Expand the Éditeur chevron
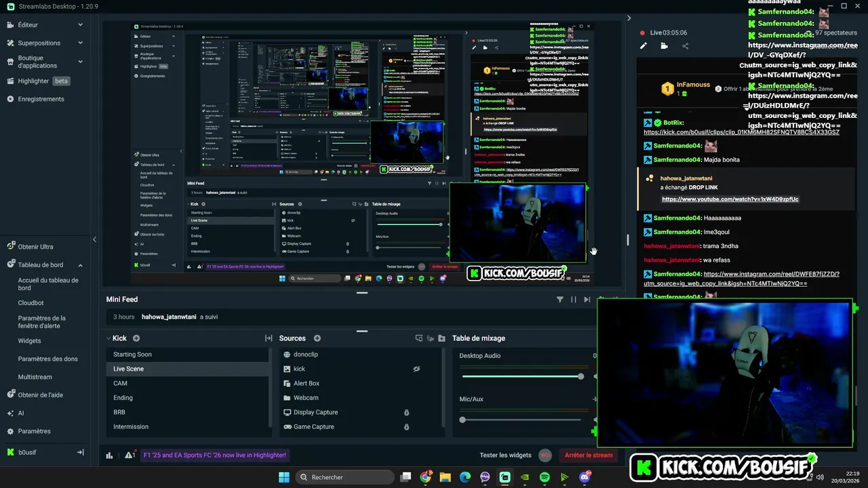The width and height of the screenshot is (868, 488). click(80, 25)
